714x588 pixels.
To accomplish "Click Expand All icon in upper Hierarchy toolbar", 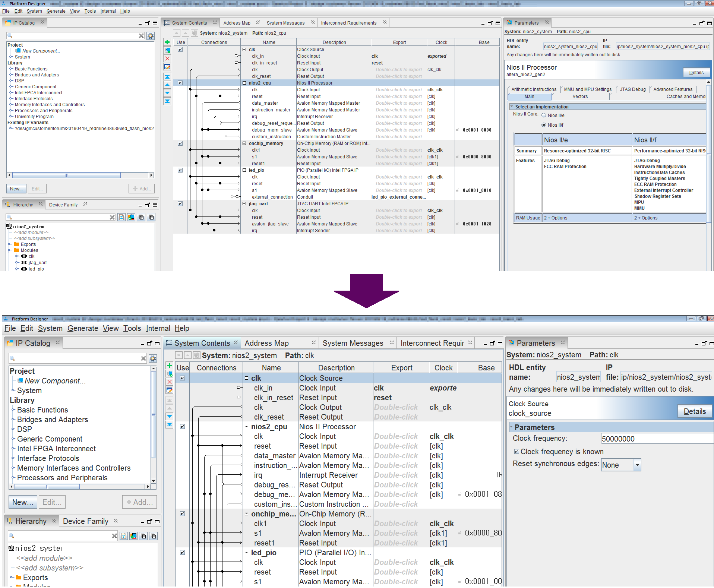I will coord(141,217).
